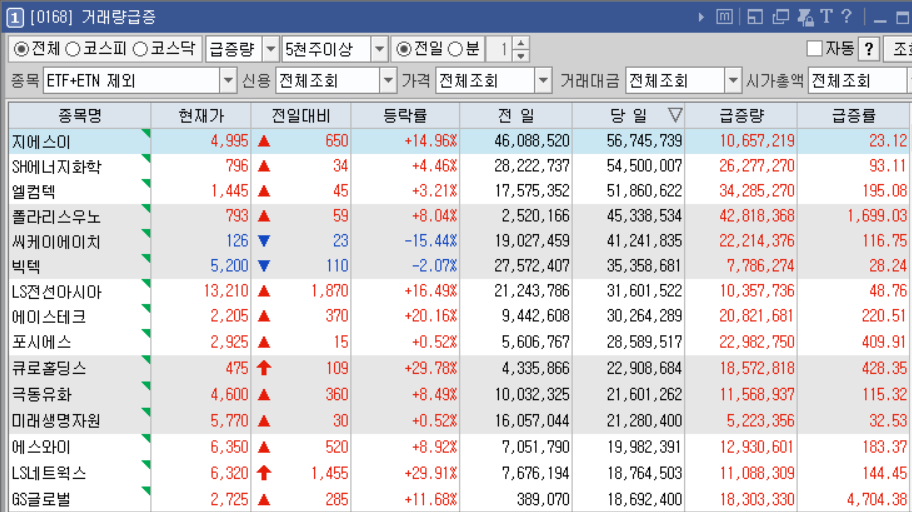Sort by 전일대비 column header
Viewport: 912px width, 512px height.
301,115
